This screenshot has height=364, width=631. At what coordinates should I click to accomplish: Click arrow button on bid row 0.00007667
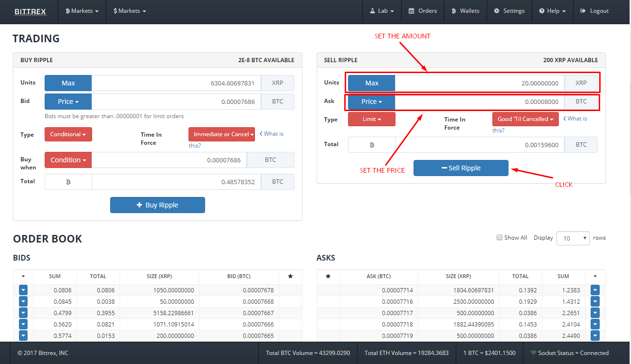pos(23,313)
